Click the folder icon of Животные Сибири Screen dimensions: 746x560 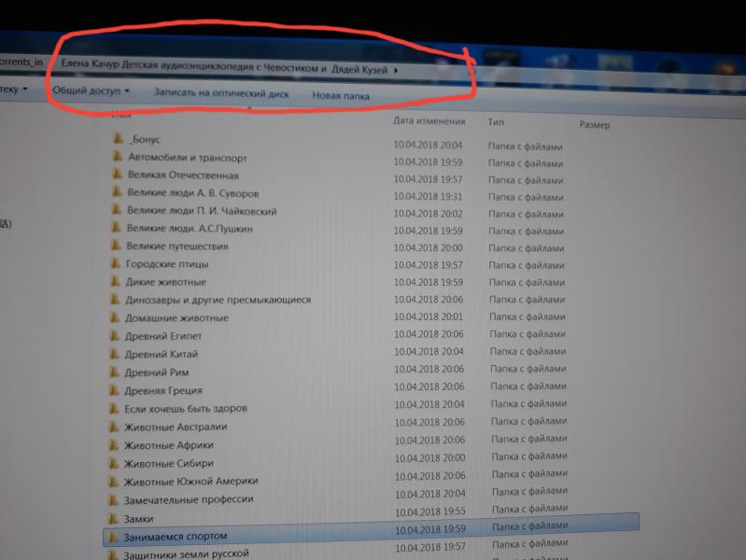(113, 463)
